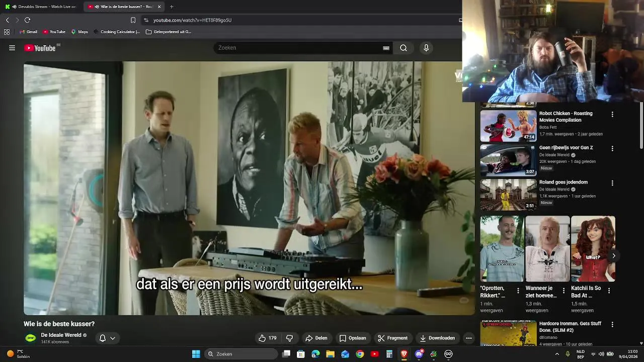Open options menu for Robot Chicken video
The height and width of the screenshot is (362, 644).
pos(612,115)
